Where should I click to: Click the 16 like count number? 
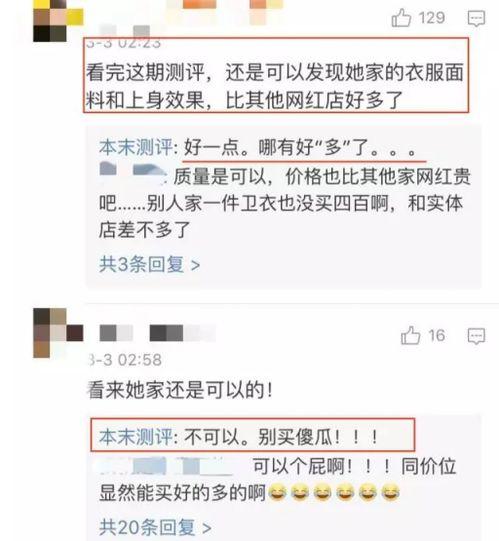[x=437, y=335]
